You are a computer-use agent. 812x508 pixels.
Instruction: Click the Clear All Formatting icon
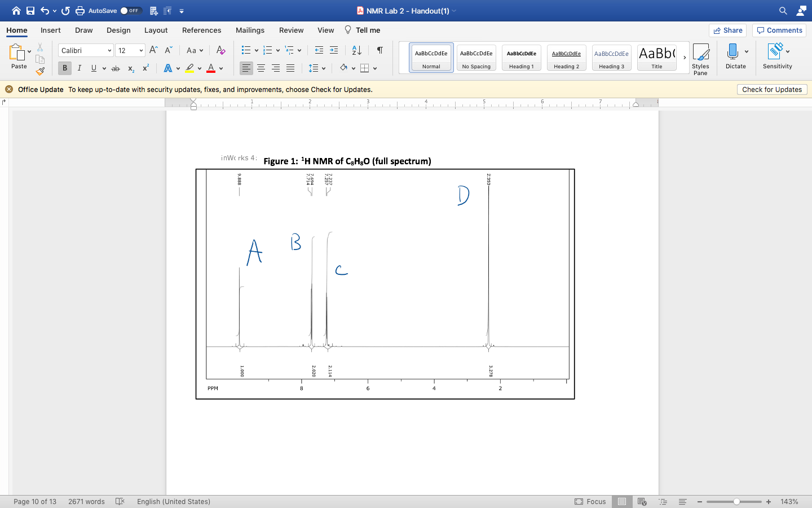[220, 50]
